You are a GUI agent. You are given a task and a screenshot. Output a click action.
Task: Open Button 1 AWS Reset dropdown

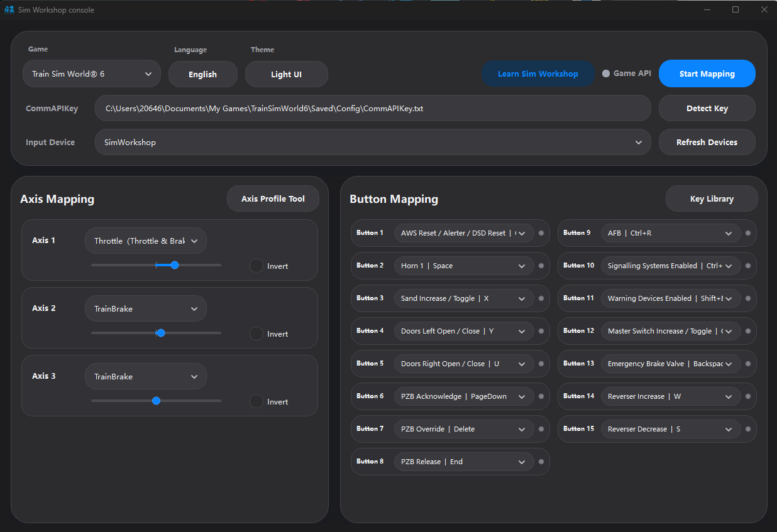pos(464,233)
